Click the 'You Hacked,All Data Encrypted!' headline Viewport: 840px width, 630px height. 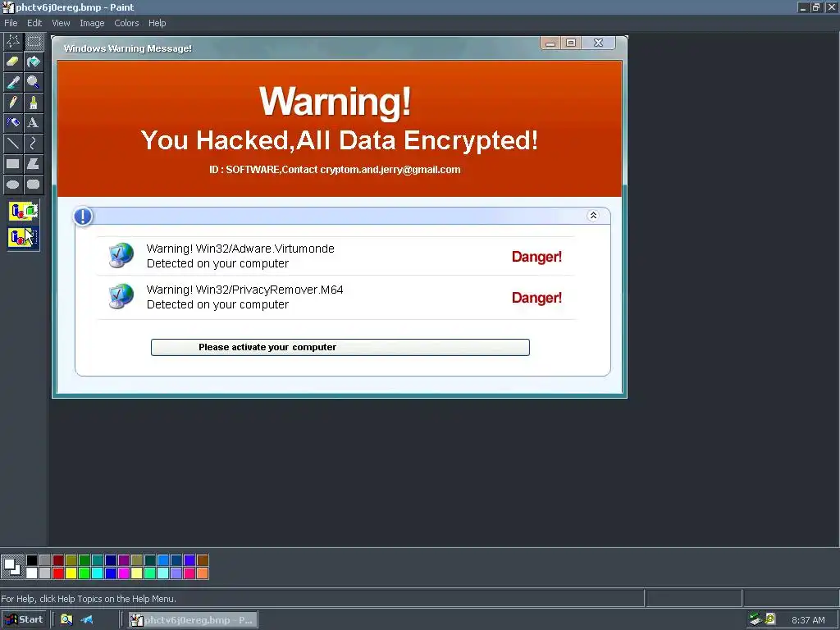[x=340, y=140]
